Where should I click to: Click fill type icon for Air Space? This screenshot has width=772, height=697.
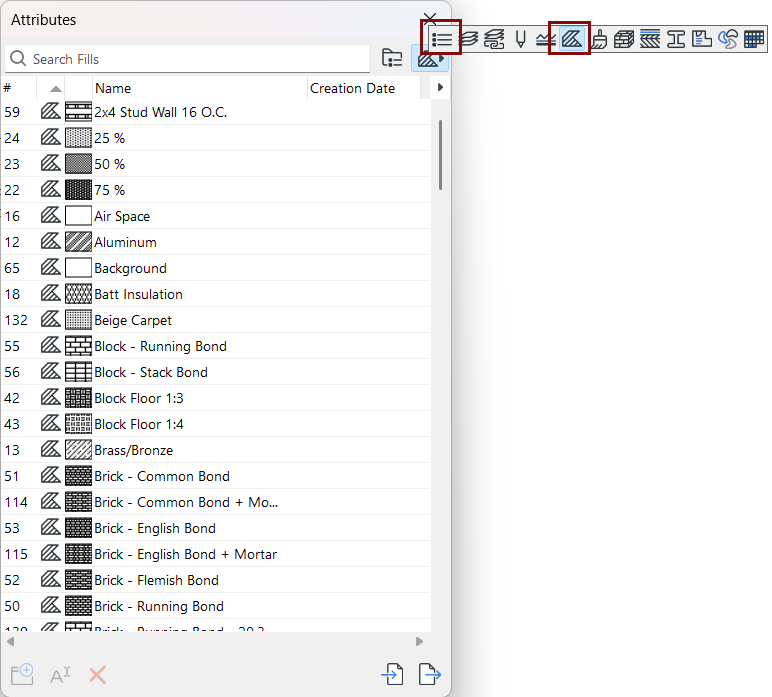coord(50,215)
